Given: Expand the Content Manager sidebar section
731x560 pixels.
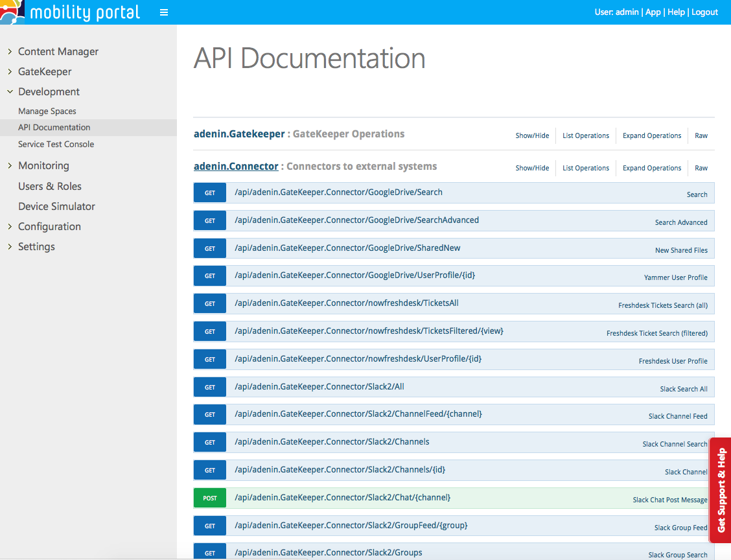Looking at the screenshot, I should coord(58,52).
